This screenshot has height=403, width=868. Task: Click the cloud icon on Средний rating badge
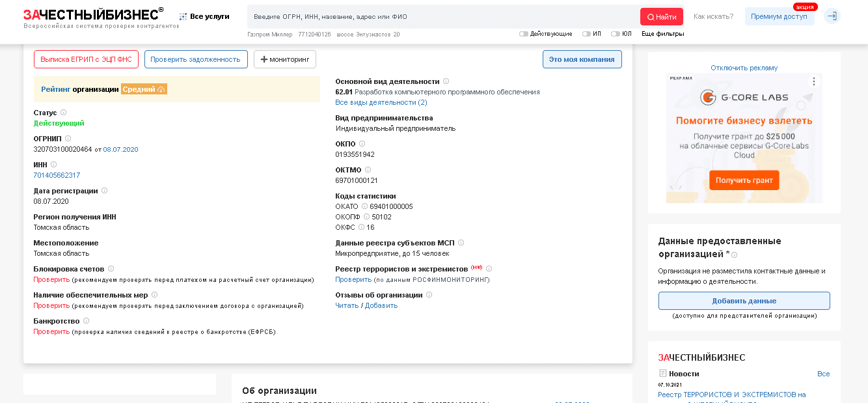tap(161, 89)
